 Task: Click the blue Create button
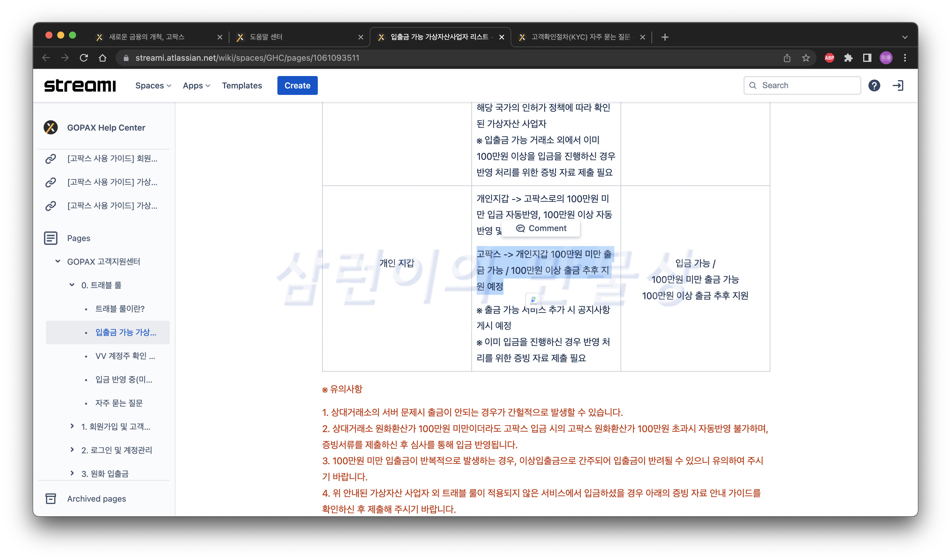click(x=297, y=86)
